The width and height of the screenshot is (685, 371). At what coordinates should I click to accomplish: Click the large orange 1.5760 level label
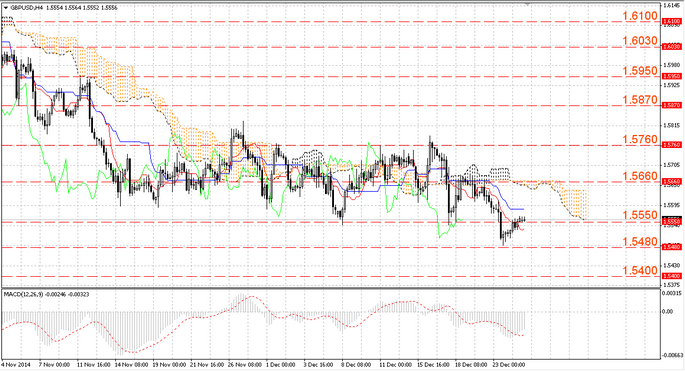640,139
